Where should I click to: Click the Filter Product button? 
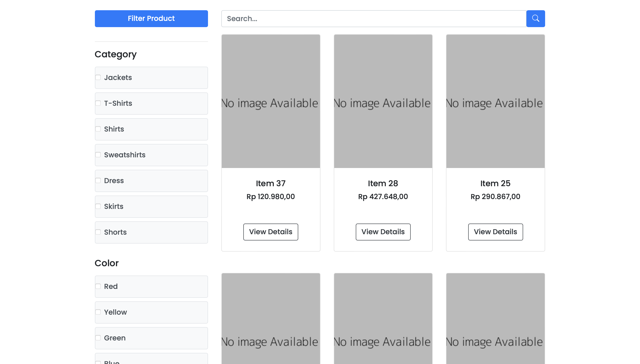(151, 18)
